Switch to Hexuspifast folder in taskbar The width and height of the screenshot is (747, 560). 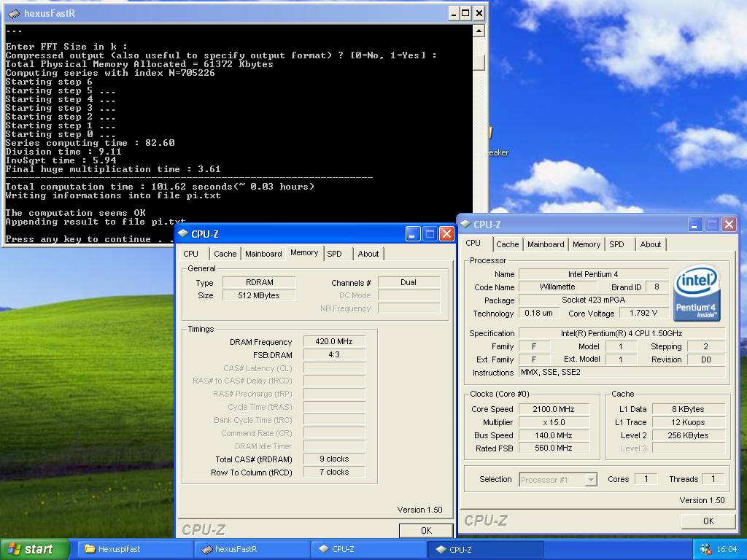pyautogui.click(x=135, y=549)
